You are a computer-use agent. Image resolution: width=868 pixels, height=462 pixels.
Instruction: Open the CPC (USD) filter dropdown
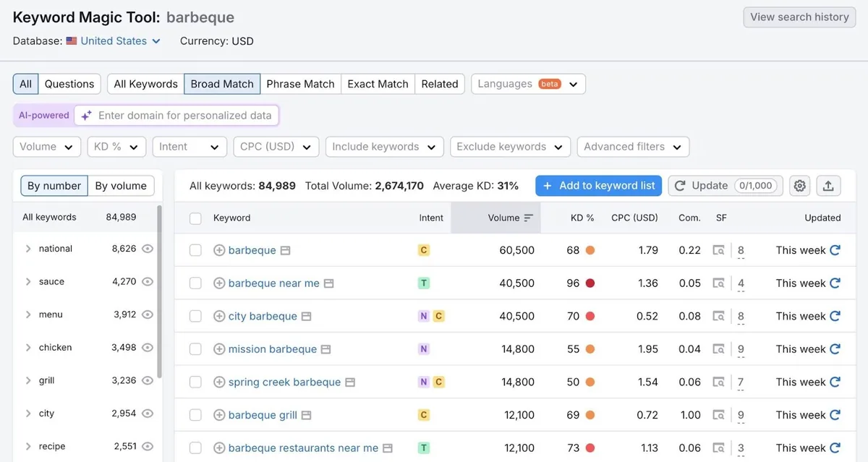point(276,147)
